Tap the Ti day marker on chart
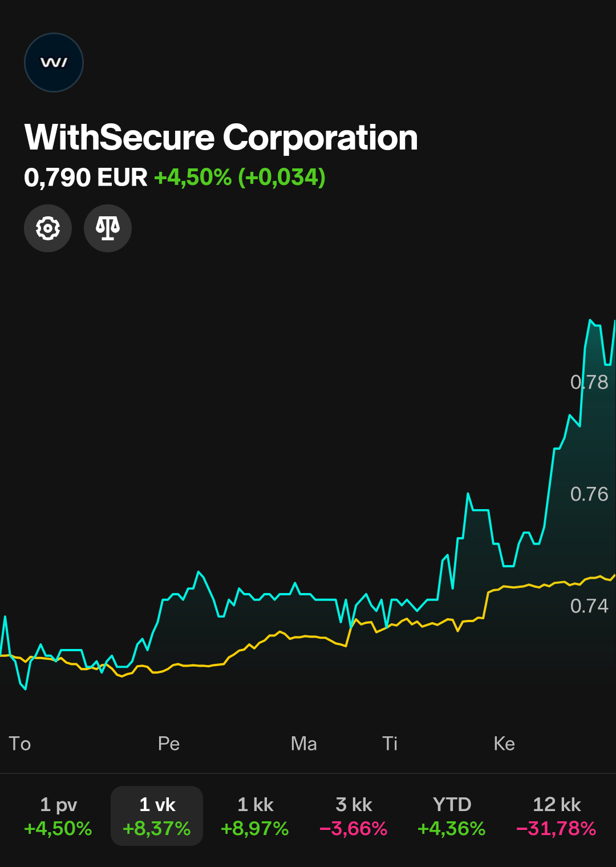Image resolution: width=616 pixels, height=867 pixels. tap(390, 744)
